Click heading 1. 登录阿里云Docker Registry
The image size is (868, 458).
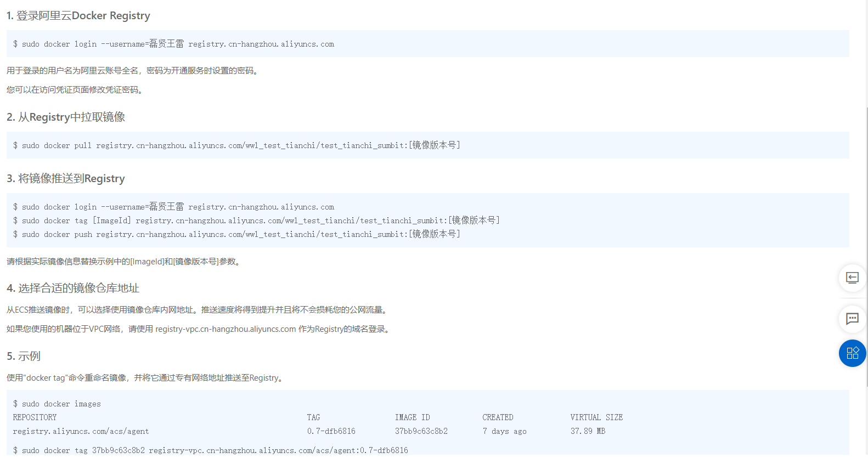click(x=78, y=15)
